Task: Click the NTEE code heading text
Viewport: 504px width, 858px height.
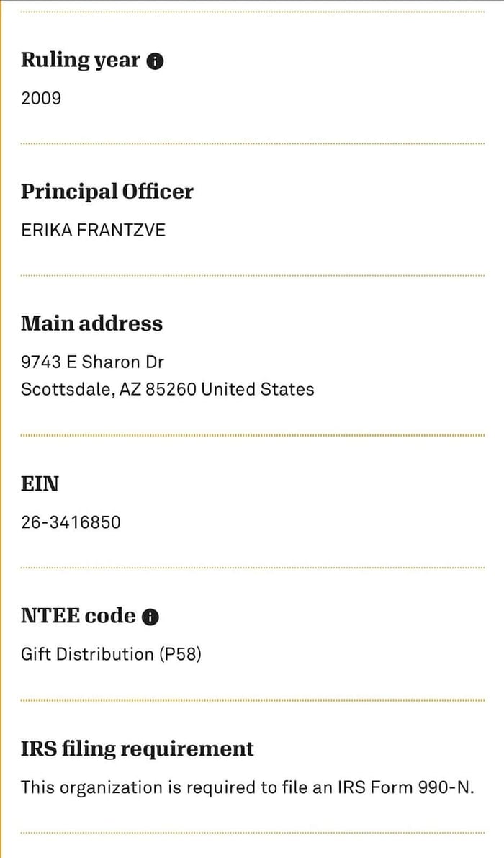Action: [78, 616]
